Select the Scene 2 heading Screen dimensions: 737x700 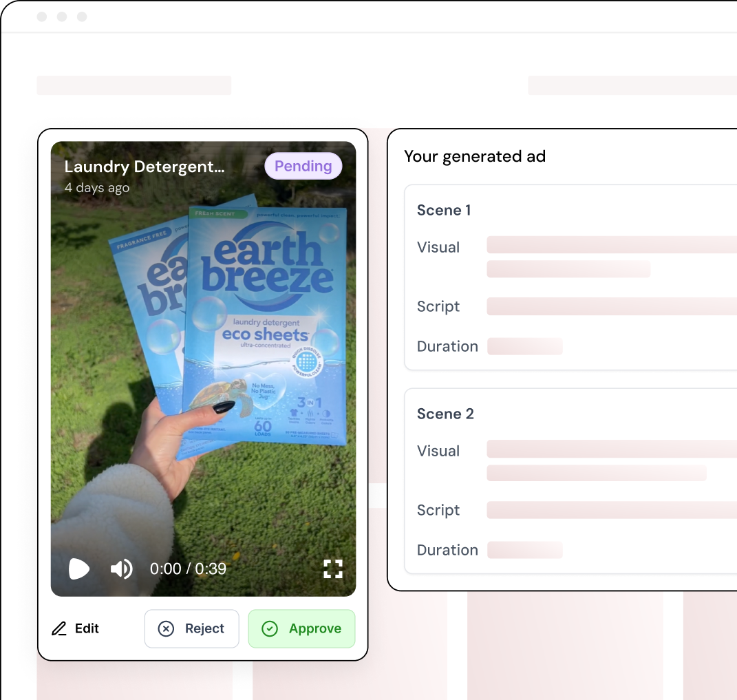pos(445,414)
